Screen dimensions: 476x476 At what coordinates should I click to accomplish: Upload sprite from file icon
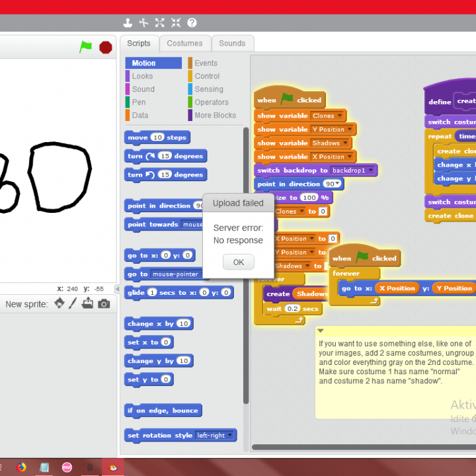tap(88, 303)
